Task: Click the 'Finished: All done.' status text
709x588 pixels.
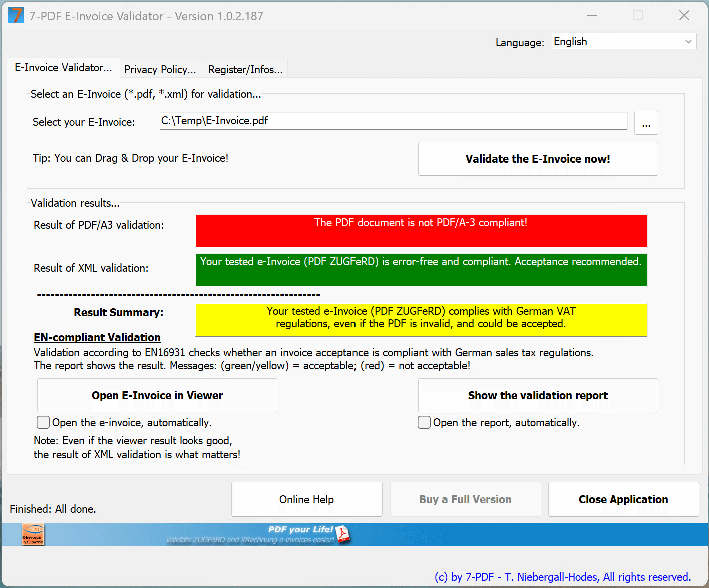Action: [x=53, y=509]
